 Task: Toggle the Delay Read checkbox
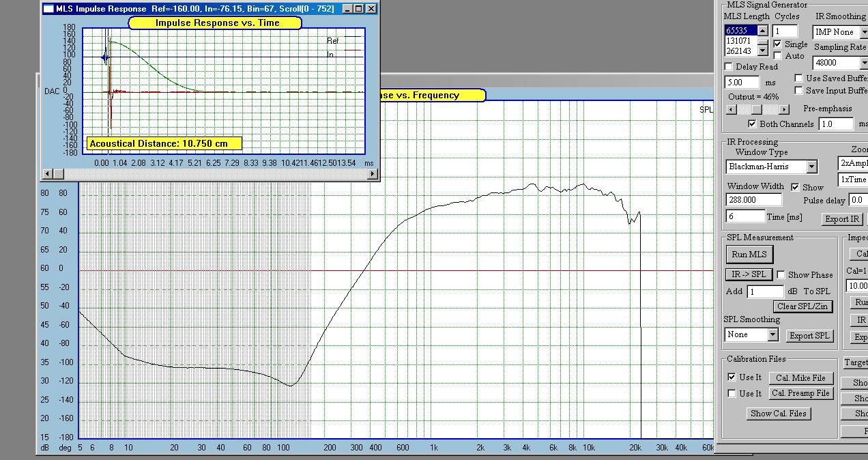tap(728, 67)
